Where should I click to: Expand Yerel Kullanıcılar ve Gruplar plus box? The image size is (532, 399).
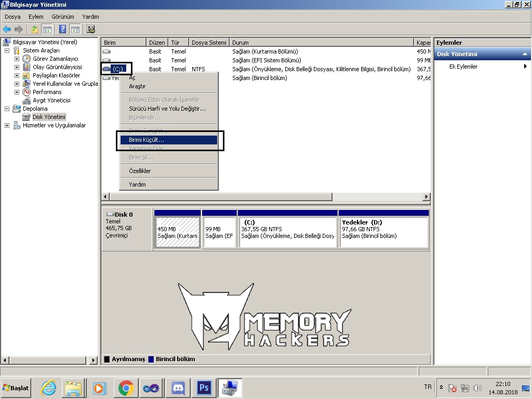(17, 84)
